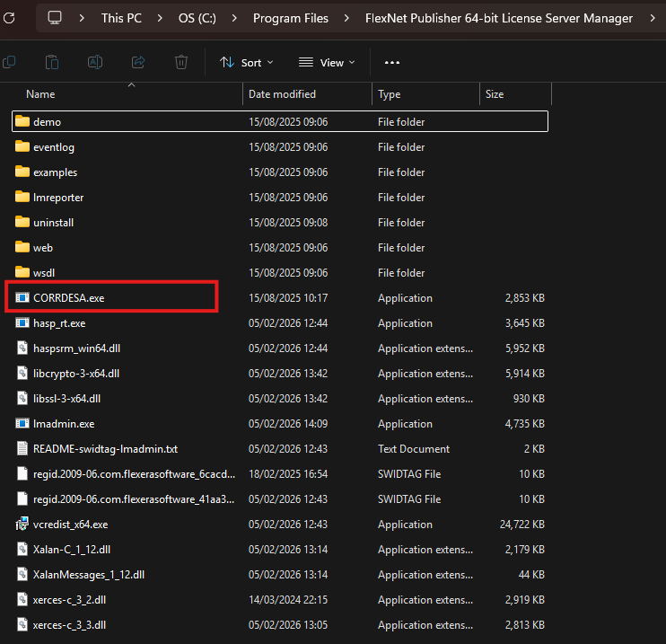Select the eventlog folder

(54, 147)
